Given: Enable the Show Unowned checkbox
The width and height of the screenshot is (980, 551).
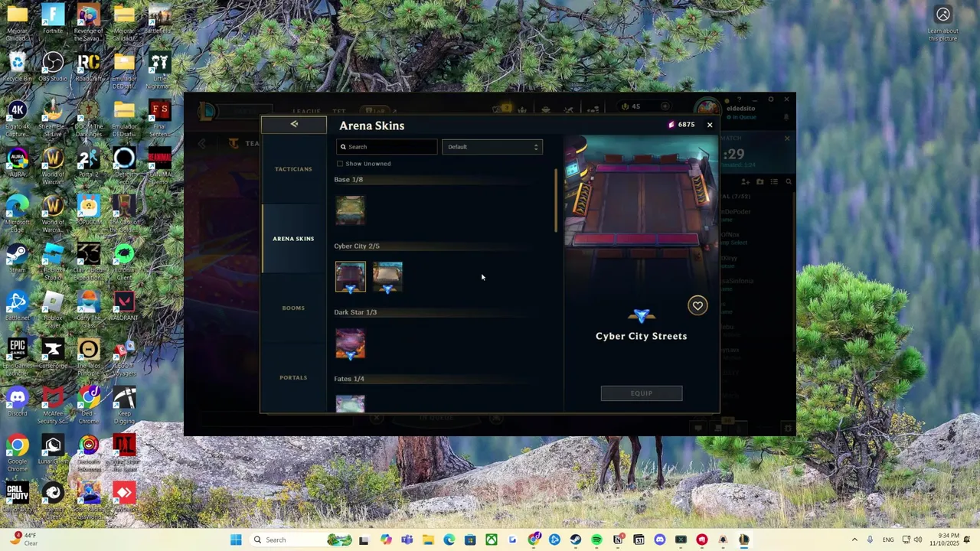Looking at the screenshot, I should 340,164.
